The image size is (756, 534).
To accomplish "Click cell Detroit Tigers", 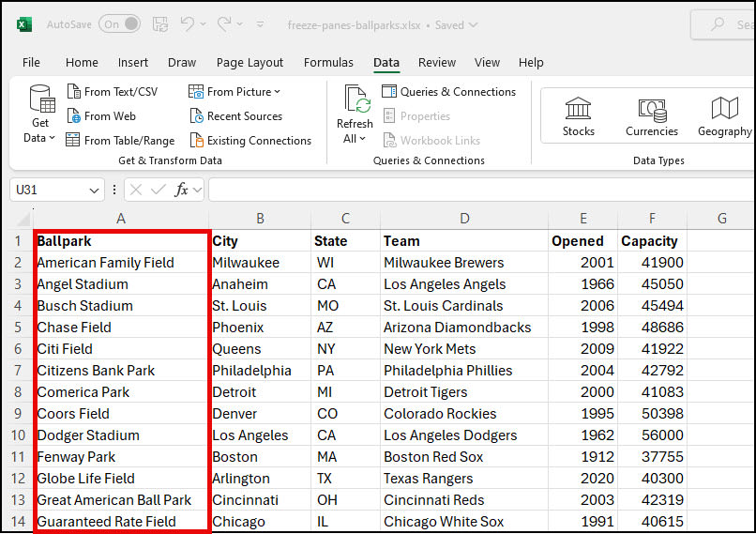I will tap(464, 391).
